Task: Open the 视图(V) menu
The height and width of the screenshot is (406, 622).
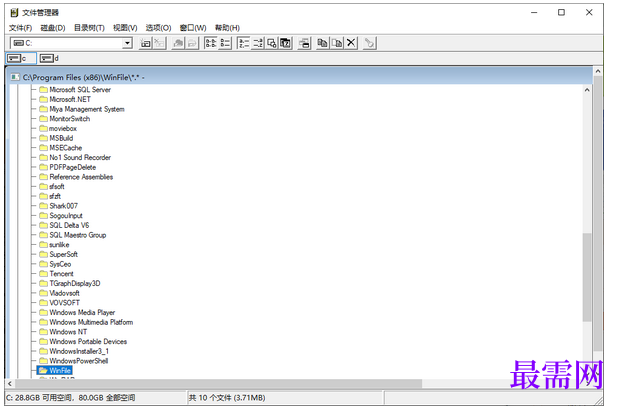Action: 125,28
